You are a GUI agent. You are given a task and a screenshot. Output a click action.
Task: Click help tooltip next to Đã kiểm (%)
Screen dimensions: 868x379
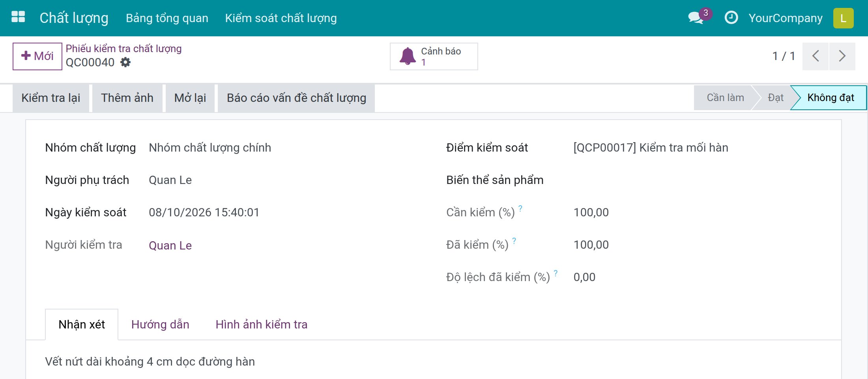point(514,240)
